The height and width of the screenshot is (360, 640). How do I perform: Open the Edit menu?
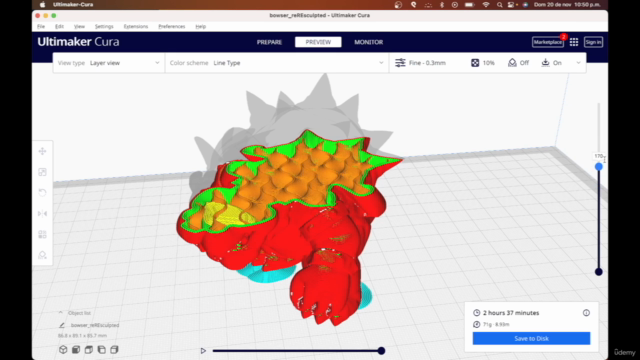click(59, 27)
